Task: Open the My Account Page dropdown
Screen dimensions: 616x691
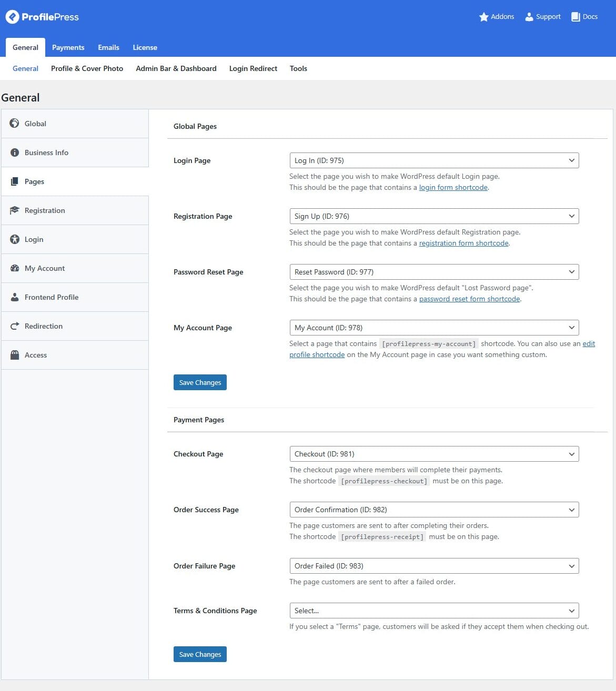Action: pos(434,328)
